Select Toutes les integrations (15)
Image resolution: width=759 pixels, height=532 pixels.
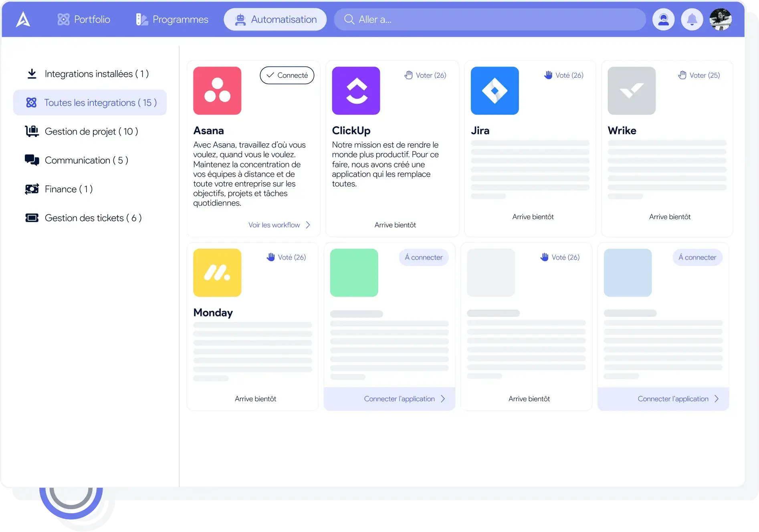point(90,103)
